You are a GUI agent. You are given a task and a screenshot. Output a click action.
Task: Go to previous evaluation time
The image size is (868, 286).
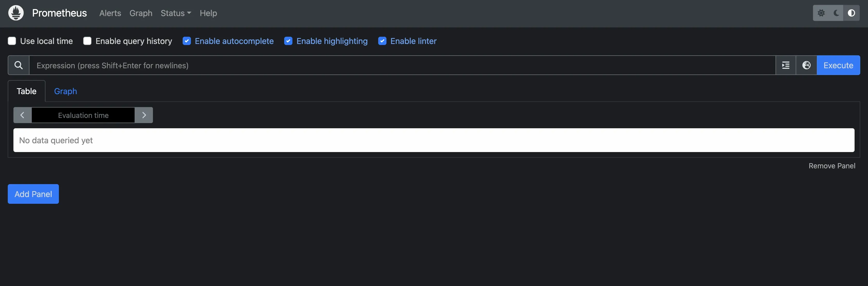pyautogui.click(x=22, y=115)
